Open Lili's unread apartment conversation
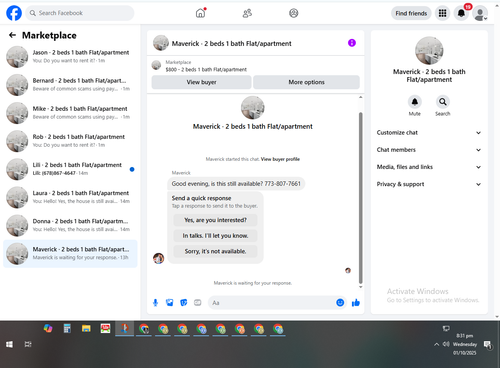This screenshot has width=500, height=368. [x=70, y=169]
